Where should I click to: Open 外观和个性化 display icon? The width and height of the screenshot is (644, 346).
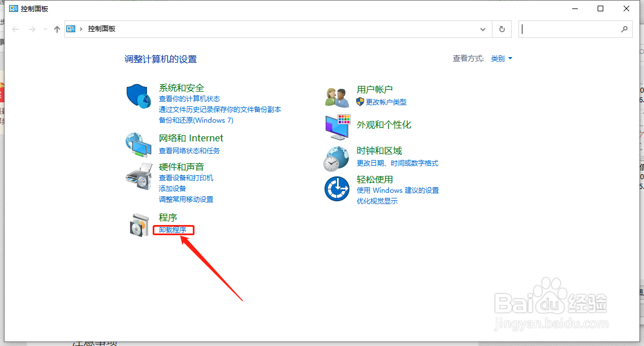pyautogui.click(x=336, y=127)
